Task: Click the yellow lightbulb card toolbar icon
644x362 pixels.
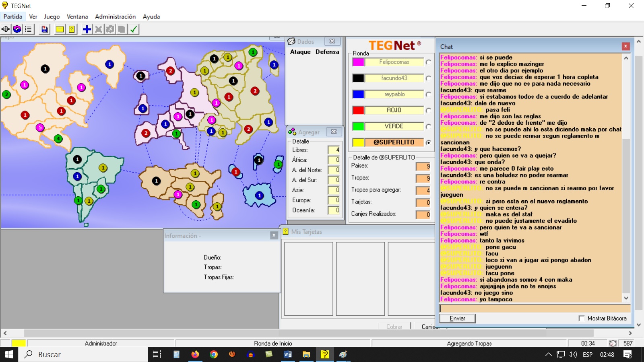Action: coord(72,29)
